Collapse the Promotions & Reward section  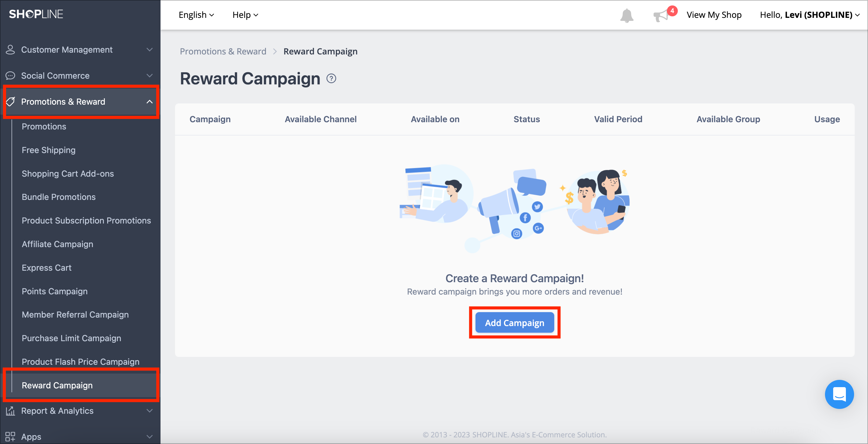(x=150, y=102)
